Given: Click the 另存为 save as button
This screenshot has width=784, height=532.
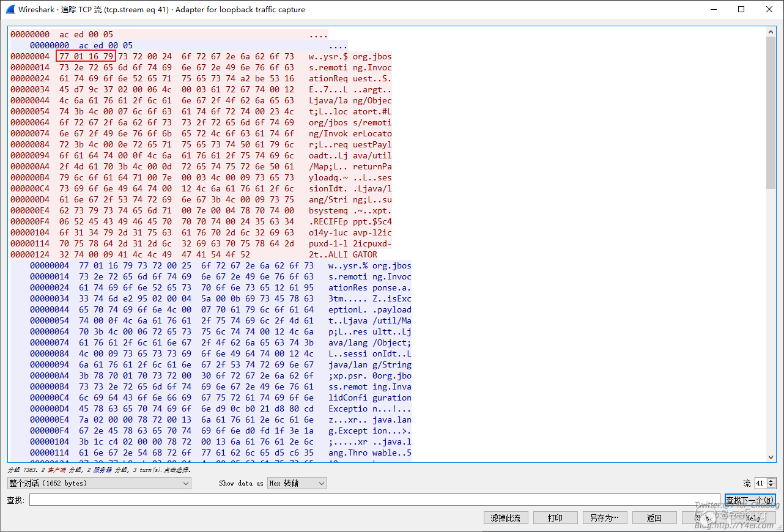Looking at the screenshot, I should point(604,518).
